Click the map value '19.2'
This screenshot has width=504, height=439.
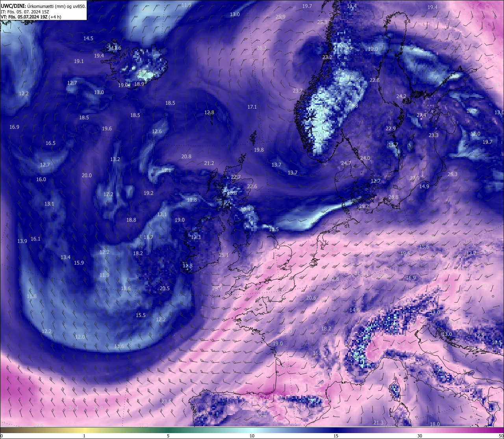[x=148, y=193]
